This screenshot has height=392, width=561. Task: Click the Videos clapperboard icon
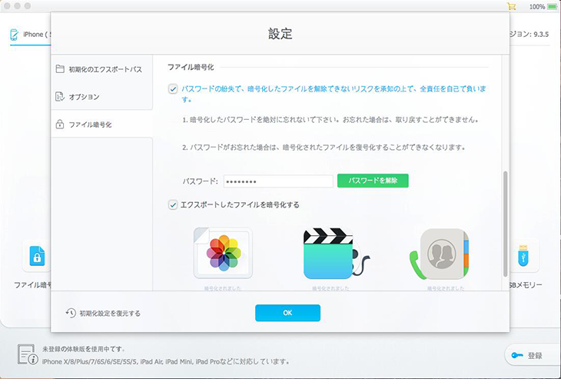tap(336, 254)
